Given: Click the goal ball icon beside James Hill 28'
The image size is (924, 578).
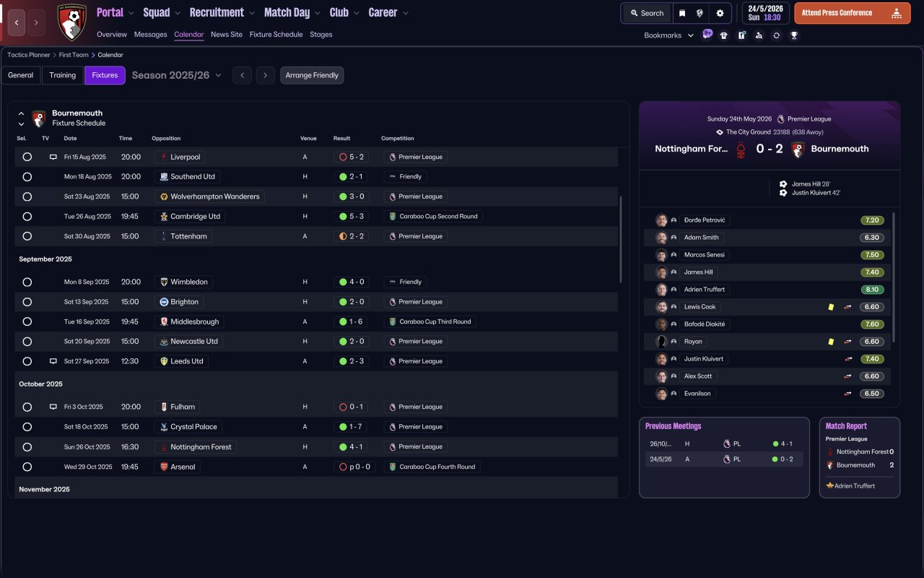Looking at the screenshot, I should (783, 184).
